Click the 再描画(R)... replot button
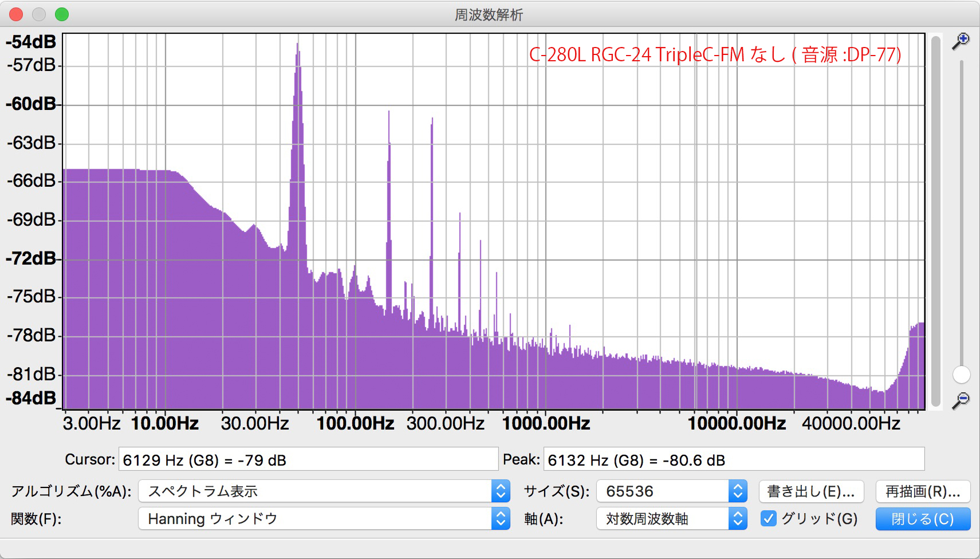The height and width of the screenshot is (559, 980). click(923, 491)
